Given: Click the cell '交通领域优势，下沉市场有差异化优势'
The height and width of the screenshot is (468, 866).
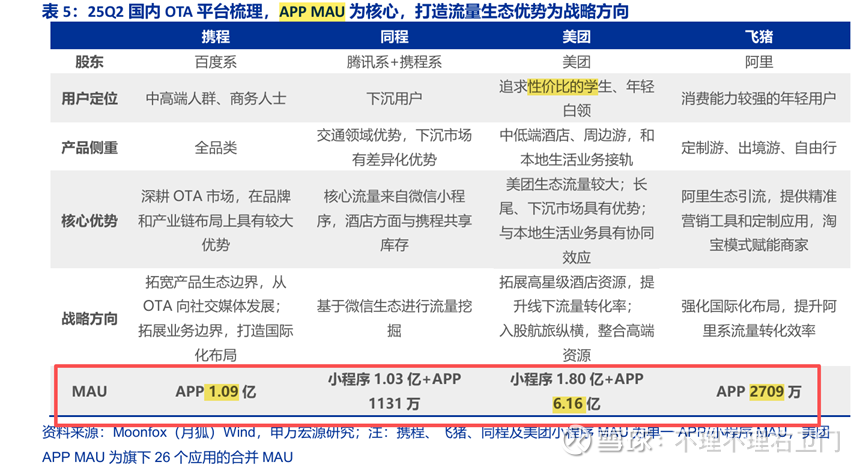Looking at the screenshot, I should tap(394, 148).
